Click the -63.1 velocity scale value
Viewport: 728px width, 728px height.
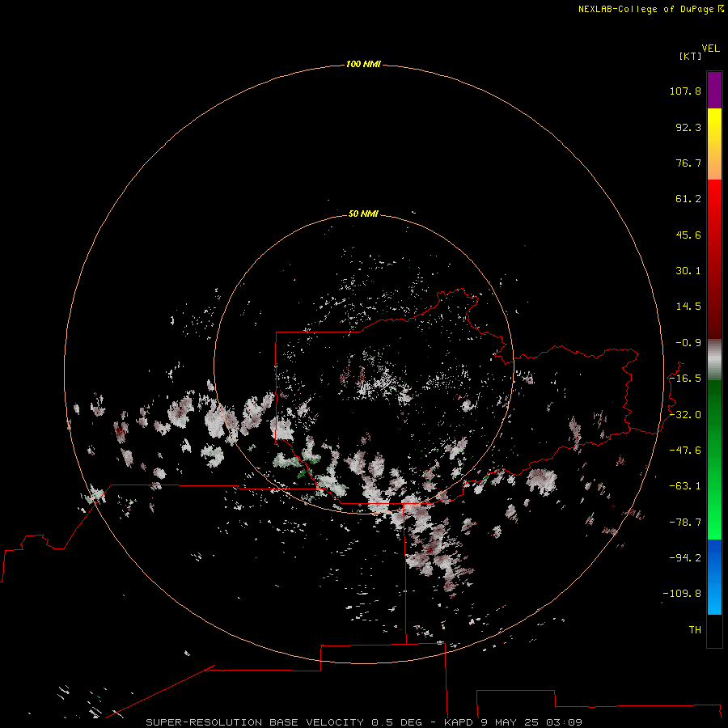(x=685, y=486)
